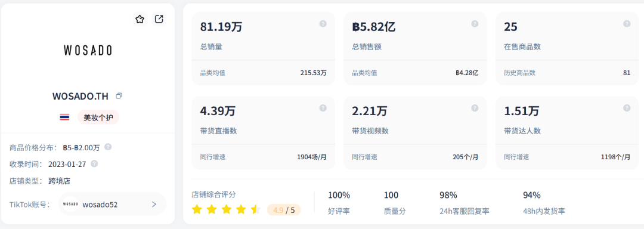Open shop in external link icon
The image size is (644, 229).
click(159, 19)
